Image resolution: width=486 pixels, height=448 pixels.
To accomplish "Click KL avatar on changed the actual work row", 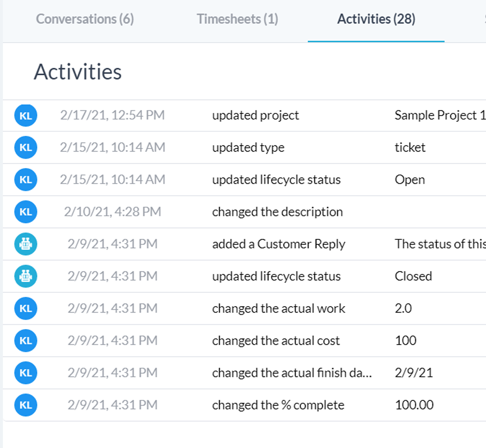I will click(26, 308).
